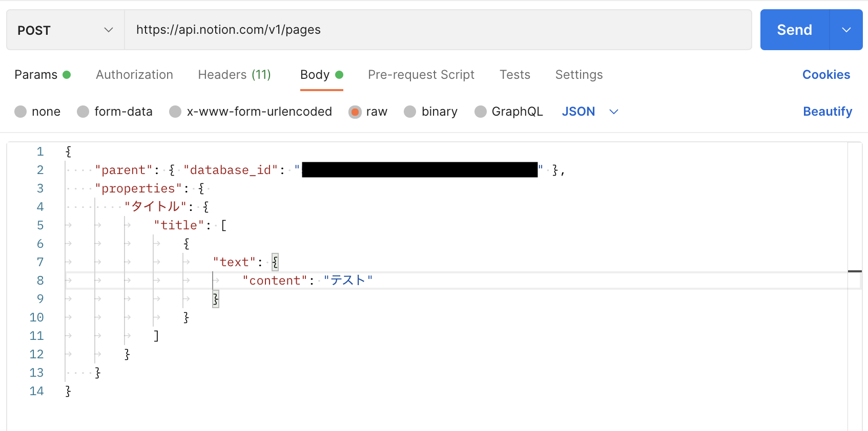Open the JSON format dropdown
This screenshot has width=868, height=431.
click(x=590, y=112)
